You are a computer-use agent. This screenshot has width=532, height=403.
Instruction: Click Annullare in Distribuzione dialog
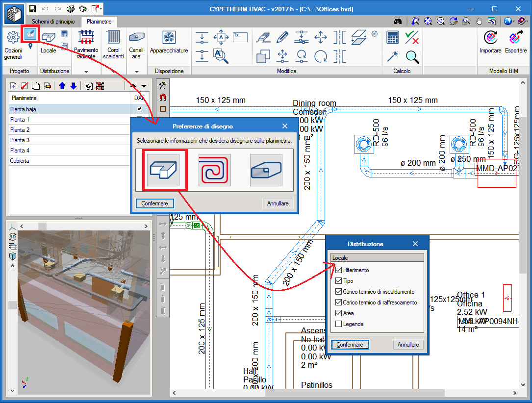point(408,345)
